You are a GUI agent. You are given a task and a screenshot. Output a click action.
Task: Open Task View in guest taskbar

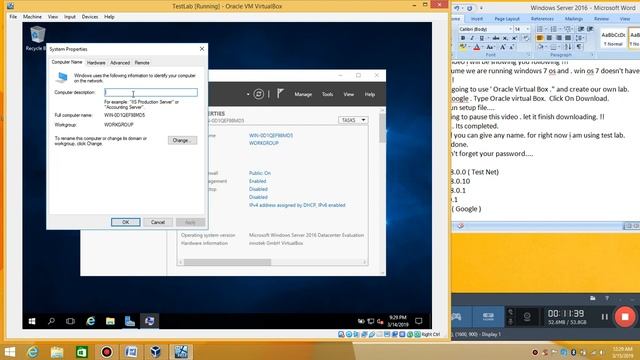[x=70, y=321]
